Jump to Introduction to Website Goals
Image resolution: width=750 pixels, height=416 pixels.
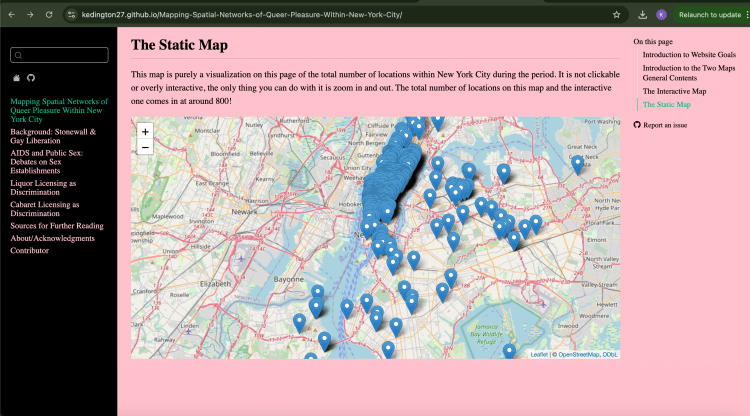(x=689, y=54)
